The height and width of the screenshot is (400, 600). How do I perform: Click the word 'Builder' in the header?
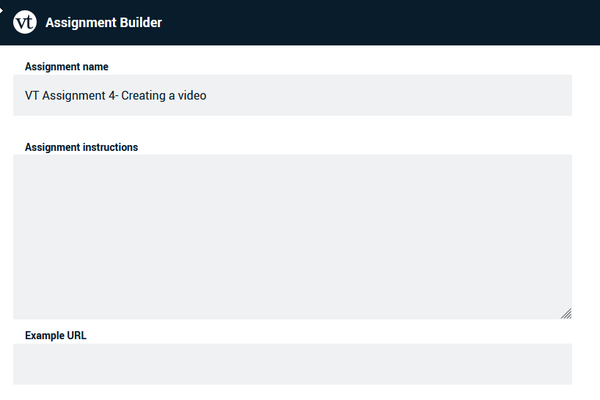[141, 22]
